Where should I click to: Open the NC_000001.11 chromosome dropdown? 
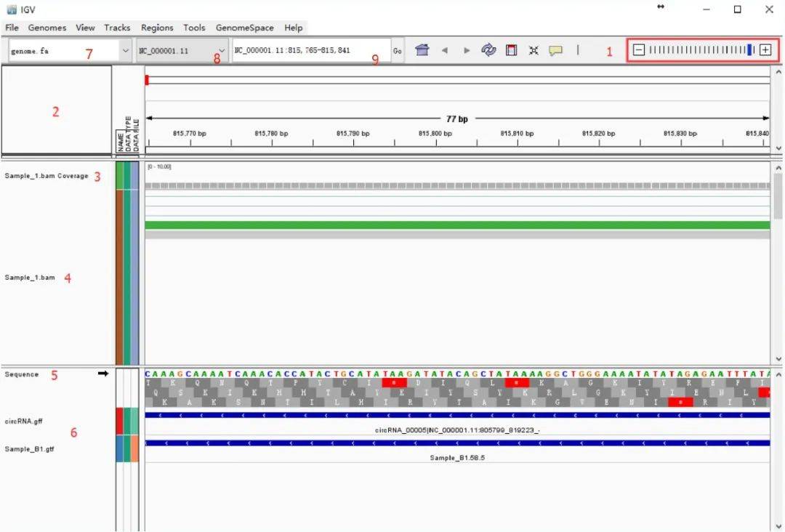(x=182, y=51)
